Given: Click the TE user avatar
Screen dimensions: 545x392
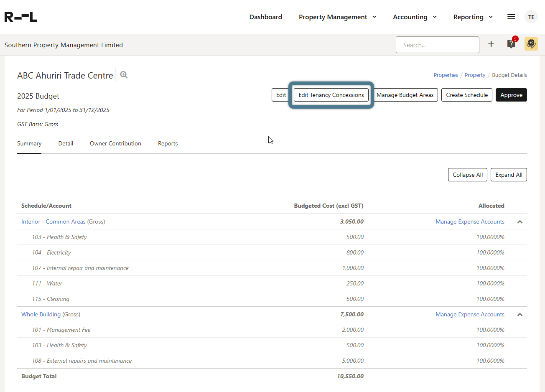Looking at the screenshot, I should click(531, 17).
